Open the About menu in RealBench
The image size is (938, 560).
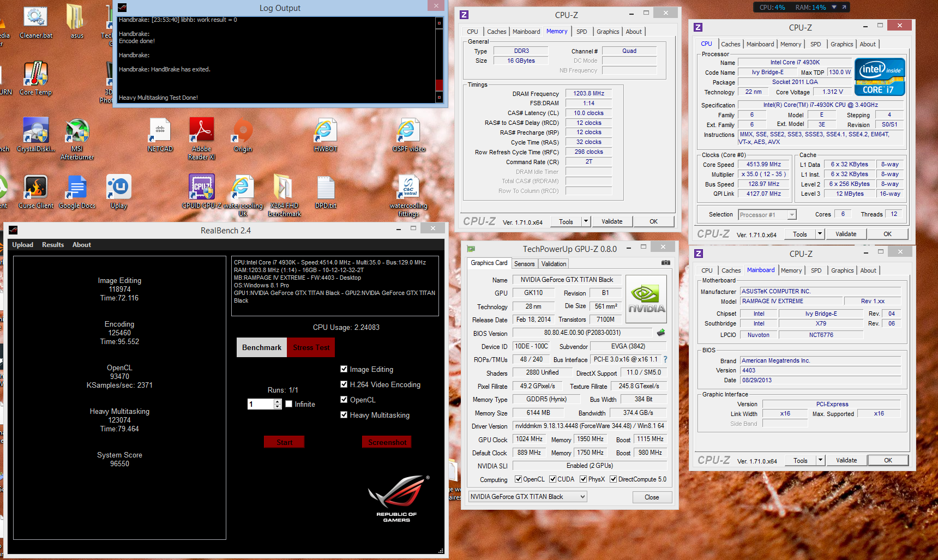pyautogui.click(x=82, y=245)
